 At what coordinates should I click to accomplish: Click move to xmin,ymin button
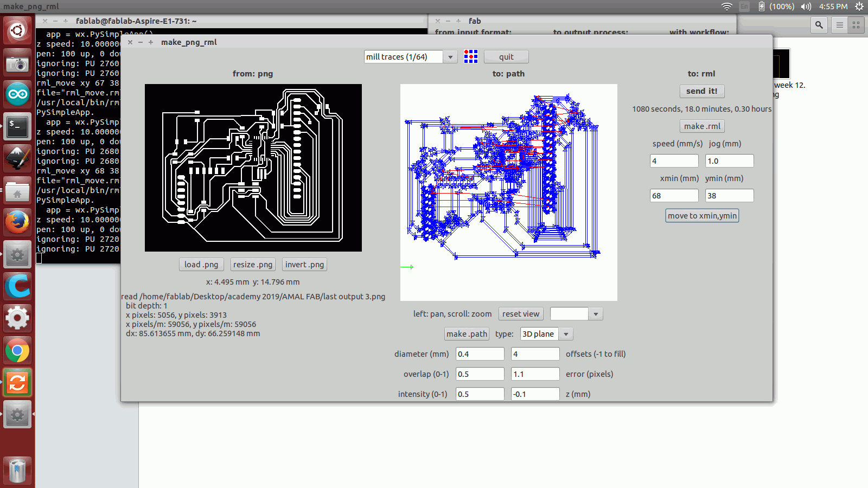[702, 215]
